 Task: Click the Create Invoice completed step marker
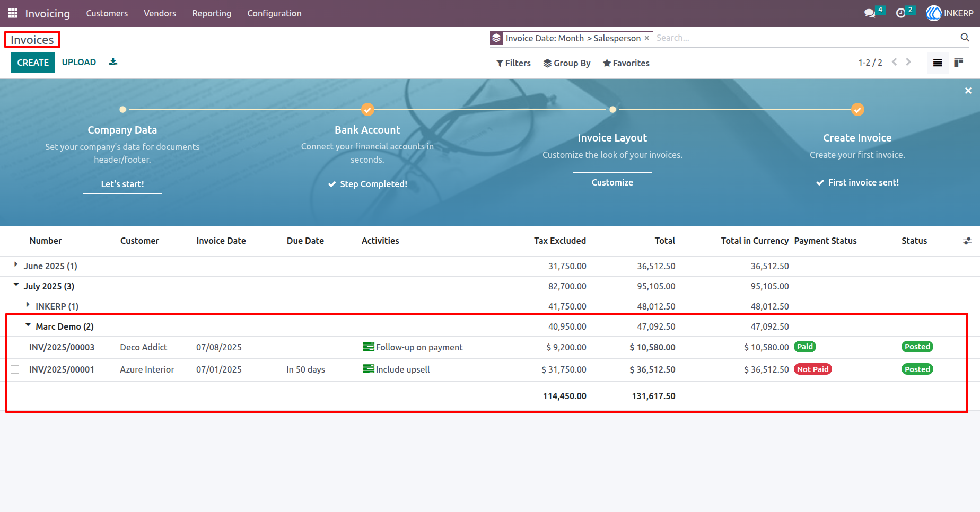pyautogui.click(x=857, y=110)
